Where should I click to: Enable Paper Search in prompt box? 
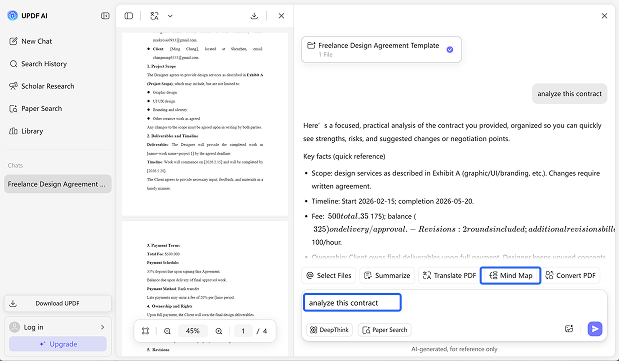(385, 330)
